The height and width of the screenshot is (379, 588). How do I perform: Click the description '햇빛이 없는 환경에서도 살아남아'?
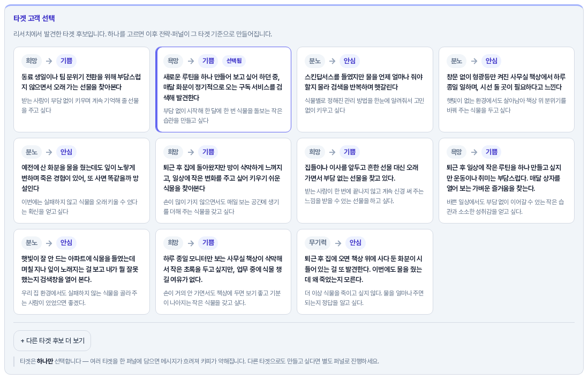coord(506,106)
